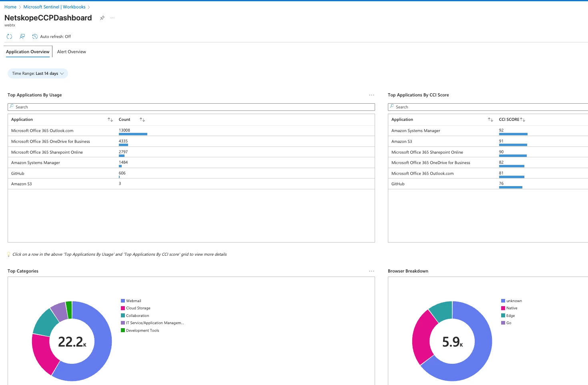Pin the NetskopeCCPDashboard workbook
This screenshot has width=588, height=385.
102,18
